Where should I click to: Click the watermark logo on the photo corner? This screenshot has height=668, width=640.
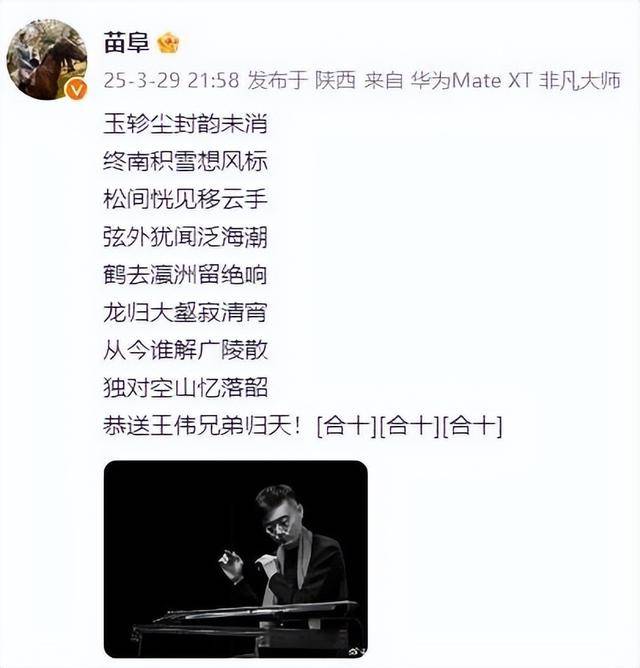pyautogui.click(x=355, y=651)
